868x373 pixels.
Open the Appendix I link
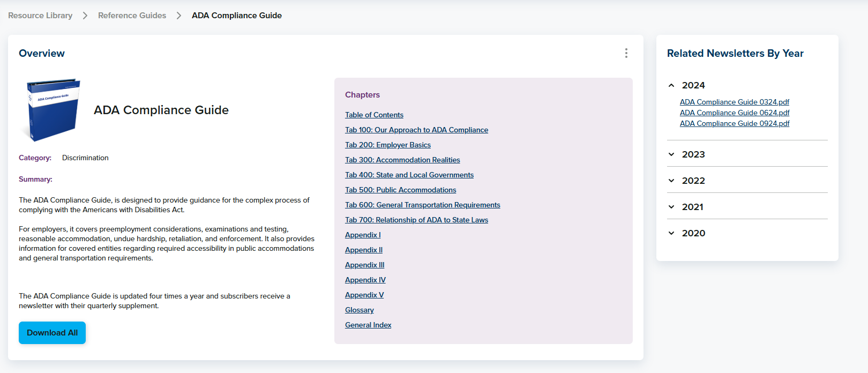[x=363, y=235]
